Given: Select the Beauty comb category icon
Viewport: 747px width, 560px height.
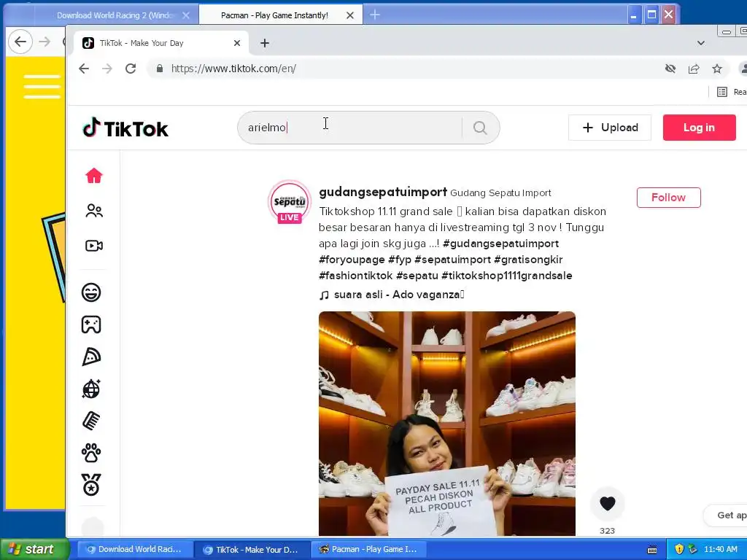Looking at the screenshot, I should pos(91,421).
